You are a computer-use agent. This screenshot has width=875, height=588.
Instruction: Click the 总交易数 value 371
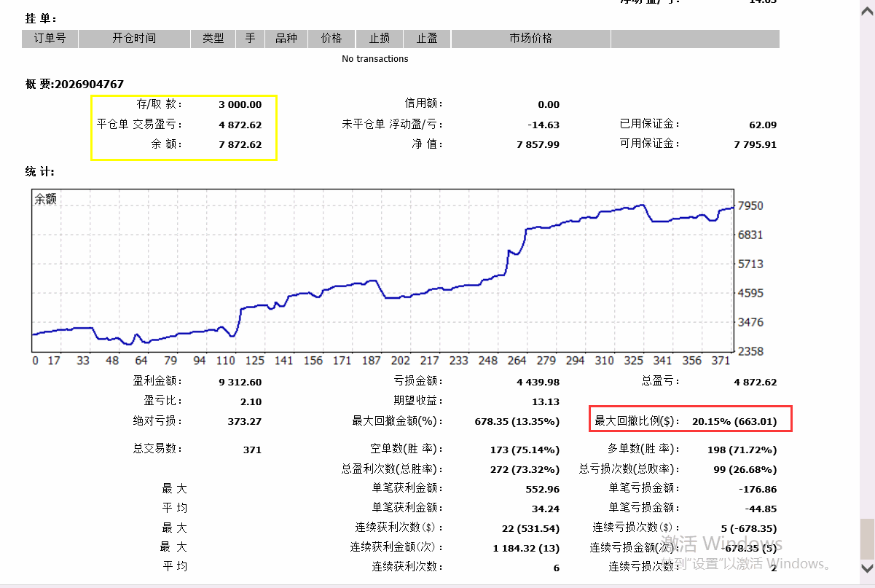[252, 450]
